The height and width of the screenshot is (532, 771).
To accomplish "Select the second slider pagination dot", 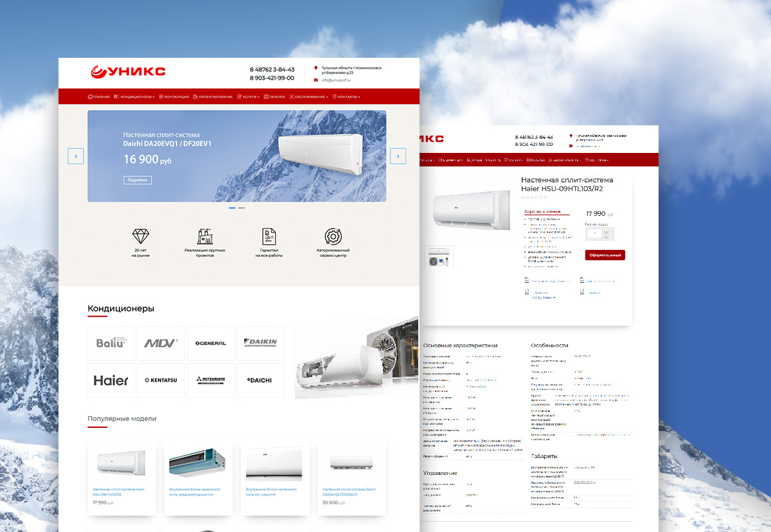I will tap(242, 208).
